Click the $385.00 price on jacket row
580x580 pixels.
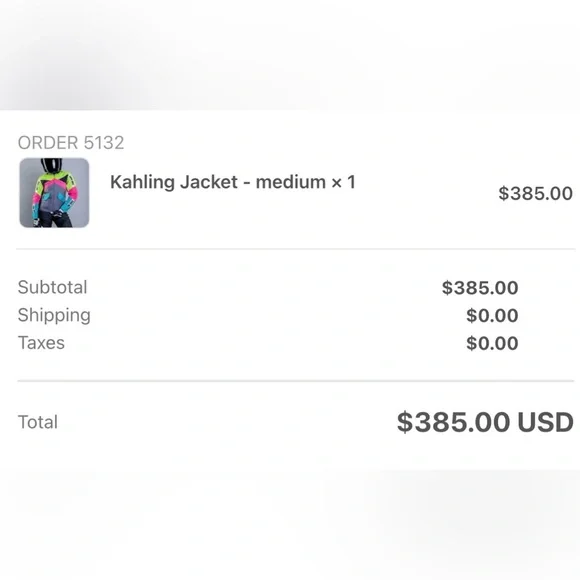[x=535, y=193]
